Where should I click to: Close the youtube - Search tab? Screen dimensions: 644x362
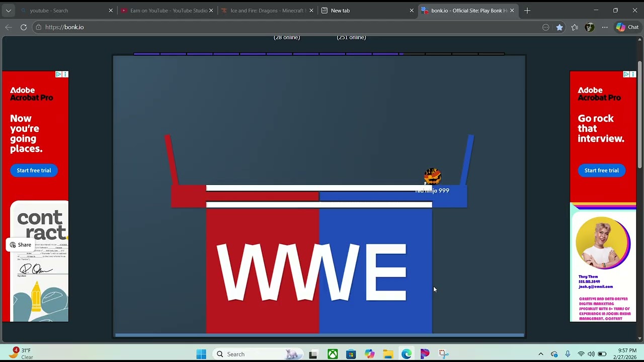point(111,11)
